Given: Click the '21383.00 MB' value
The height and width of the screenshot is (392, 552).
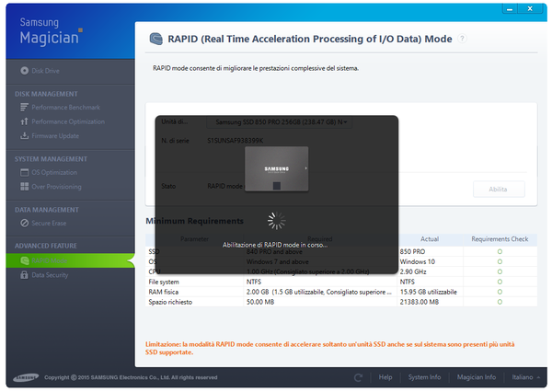Looking at the screenshot, I should coord(419,302).
